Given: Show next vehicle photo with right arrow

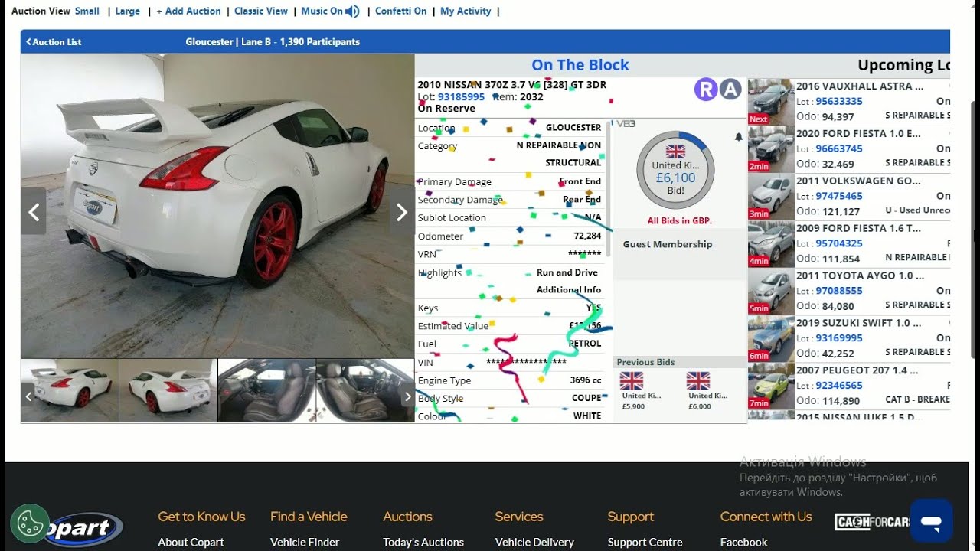Looking at the screenshot, I should click(402, 212).
